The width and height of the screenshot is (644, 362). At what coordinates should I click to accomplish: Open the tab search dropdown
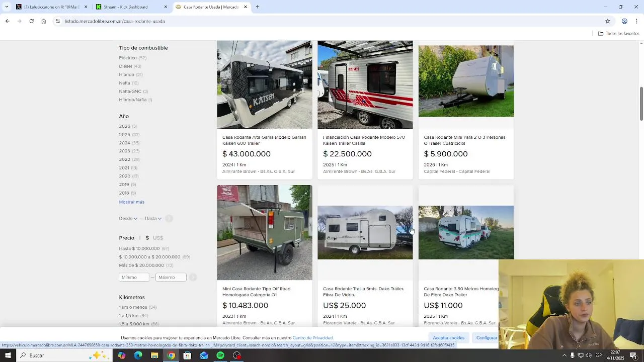(7, 7)
